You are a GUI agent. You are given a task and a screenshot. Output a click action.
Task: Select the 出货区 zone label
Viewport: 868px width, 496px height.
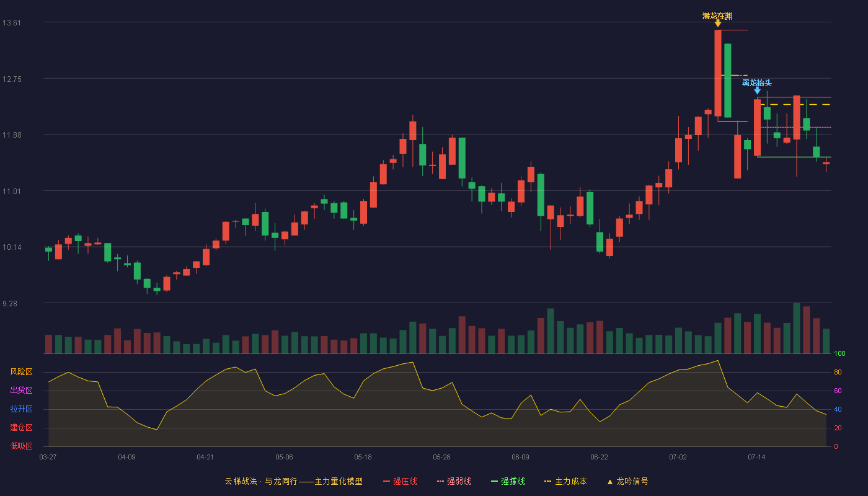point(21,391)
